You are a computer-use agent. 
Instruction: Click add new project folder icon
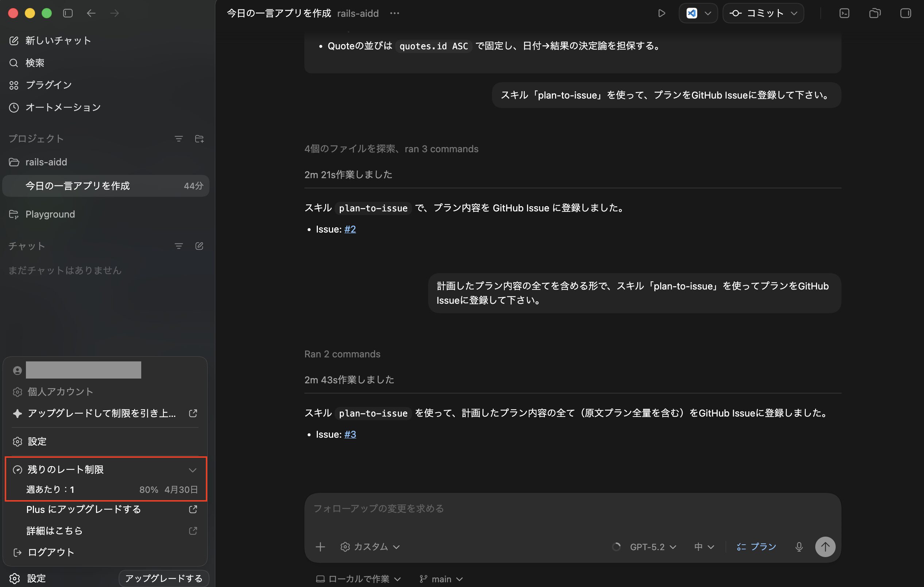pyautogui.click(x=199, y=139)
